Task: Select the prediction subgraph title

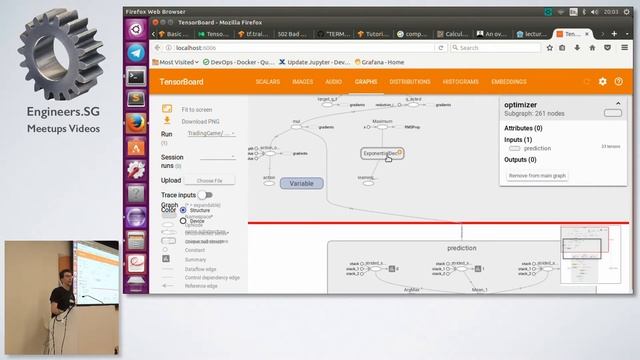Action: (x=462, y=248)
